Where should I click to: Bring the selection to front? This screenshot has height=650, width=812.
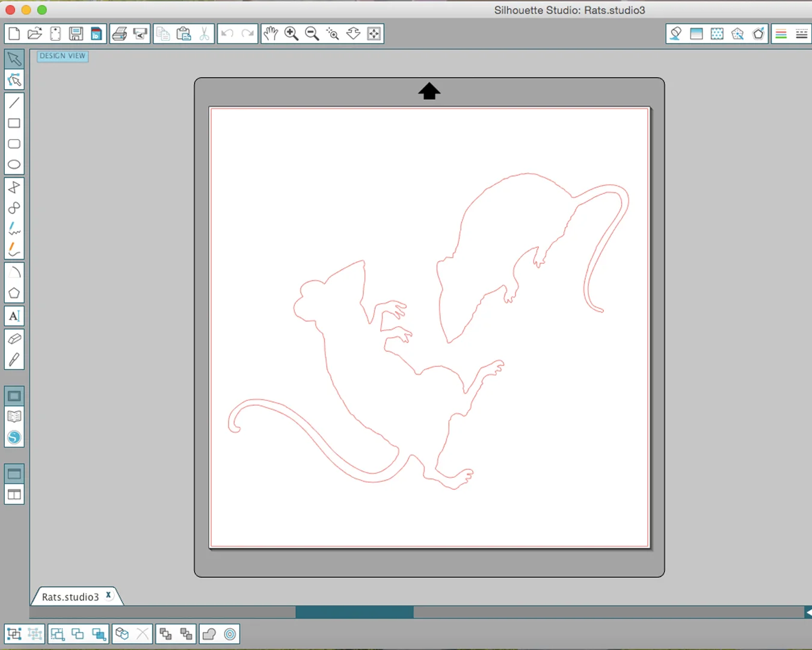165,634
